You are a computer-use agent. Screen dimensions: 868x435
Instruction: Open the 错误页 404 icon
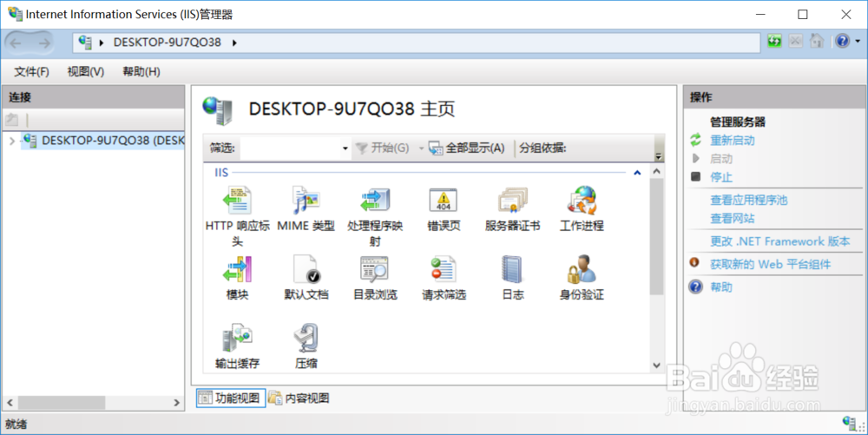coord(444,201)
